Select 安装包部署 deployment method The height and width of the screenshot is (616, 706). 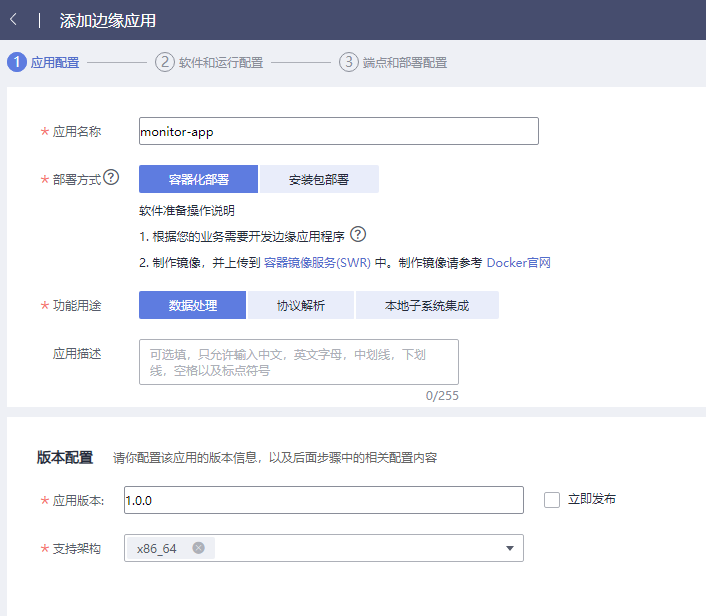tap(319, 180)
